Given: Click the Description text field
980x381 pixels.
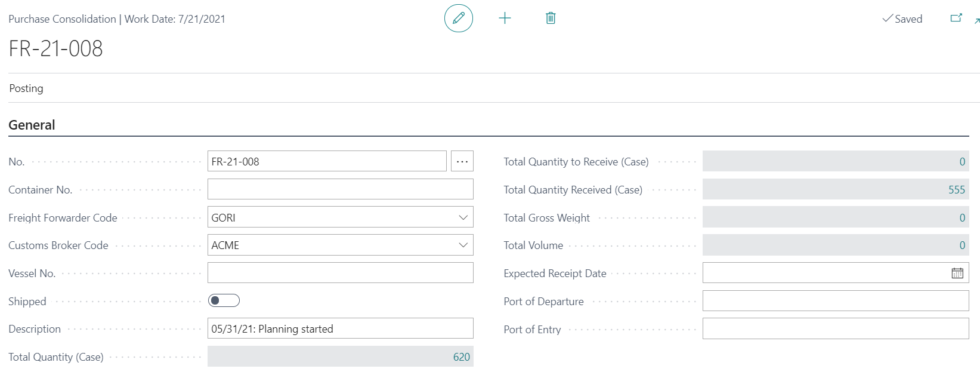Looking at the screenshot, I should click(340, 329).
